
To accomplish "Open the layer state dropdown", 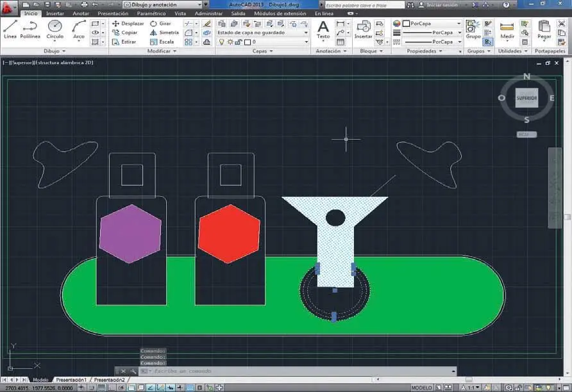I will click(262, 33).
